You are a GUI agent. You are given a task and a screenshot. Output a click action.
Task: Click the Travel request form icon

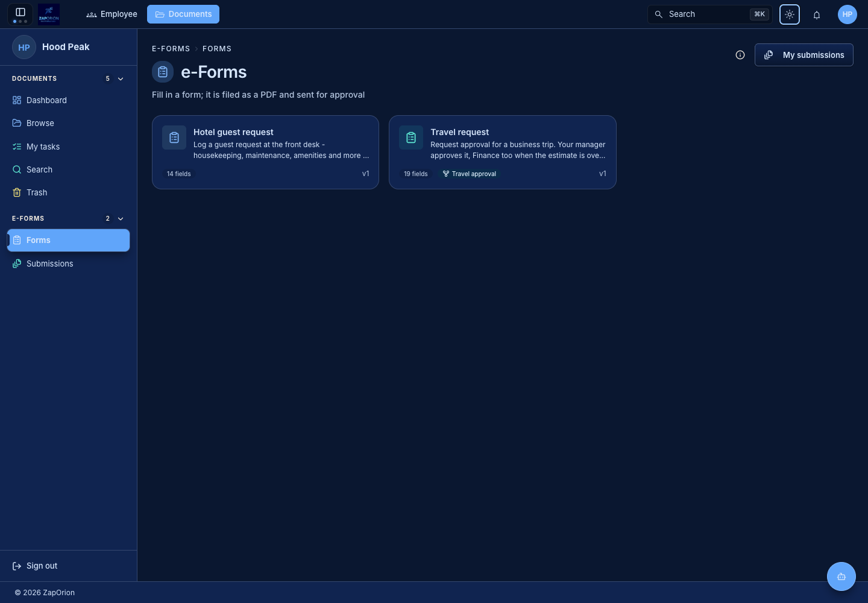411,137
